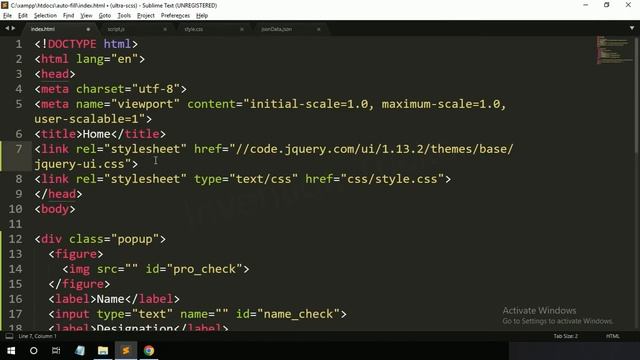Click line number 7 in the gutter
The width and height of the screenshot is (640, 360).
(x=19, y=149)
